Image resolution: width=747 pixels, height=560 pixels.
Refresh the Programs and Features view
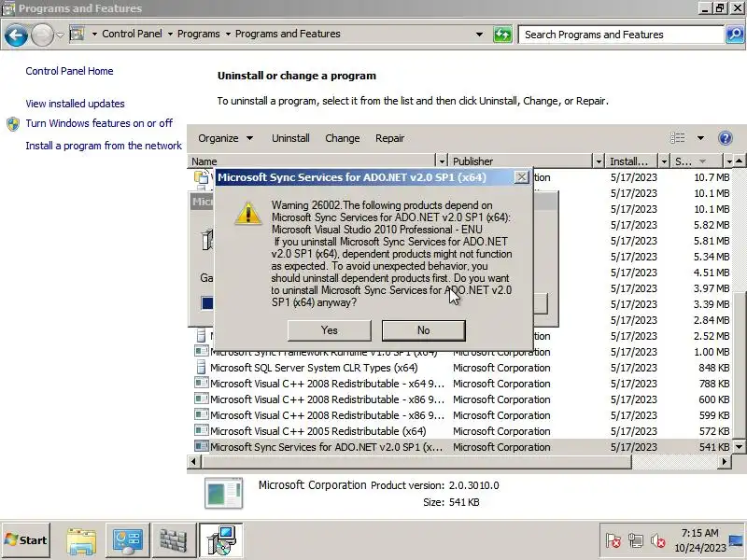coord(502,35)
